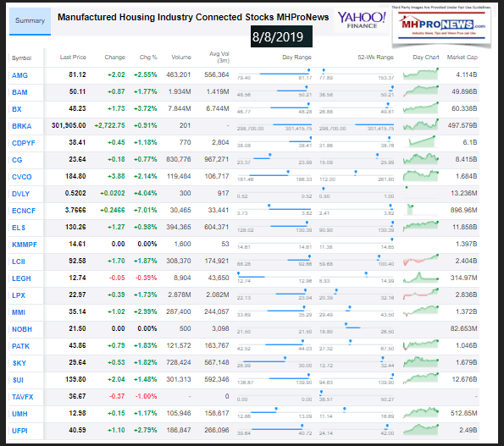Select the KMMPF symbol link
This screenshot has width=504, height=446.
(24, 245)
